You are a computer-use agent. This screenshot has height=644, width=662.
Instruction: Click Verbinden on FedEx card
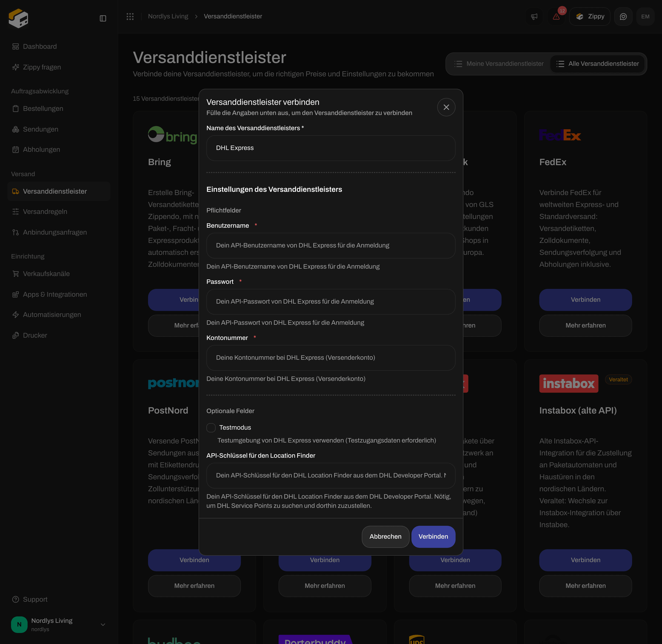585,300
